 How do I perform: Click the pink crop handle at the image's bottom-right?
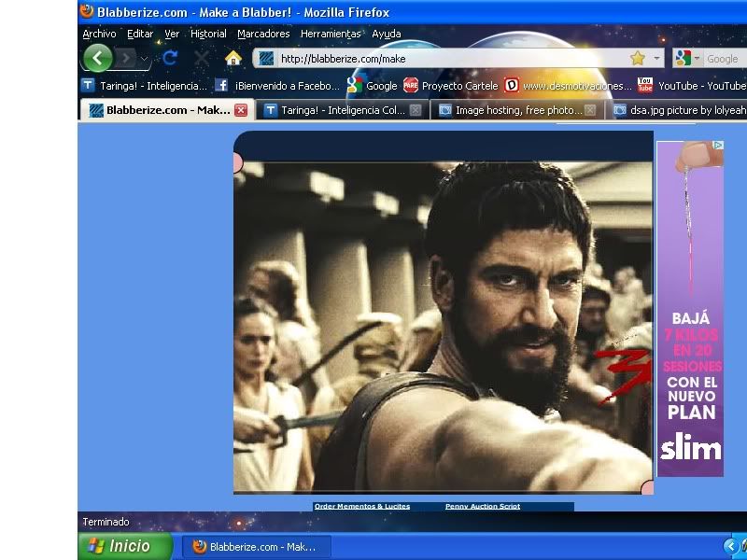pyautogui.click(x=647, y=487)
